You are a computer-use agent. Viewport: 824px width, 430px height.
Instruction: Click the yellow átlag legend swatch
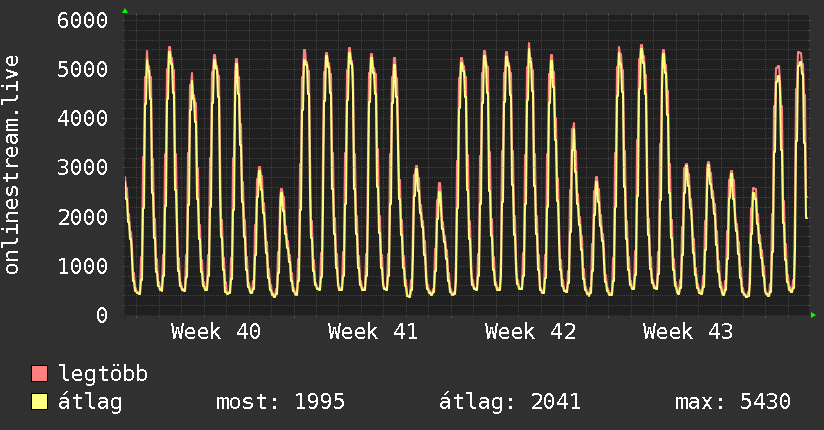coord(40,402)
